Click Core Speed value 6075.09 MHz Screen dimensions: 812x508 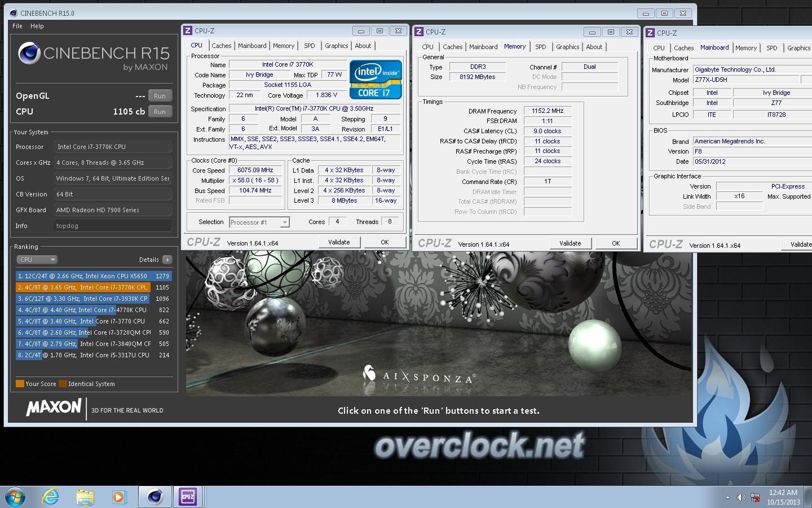pyautogui.click(x=255, y=170)
